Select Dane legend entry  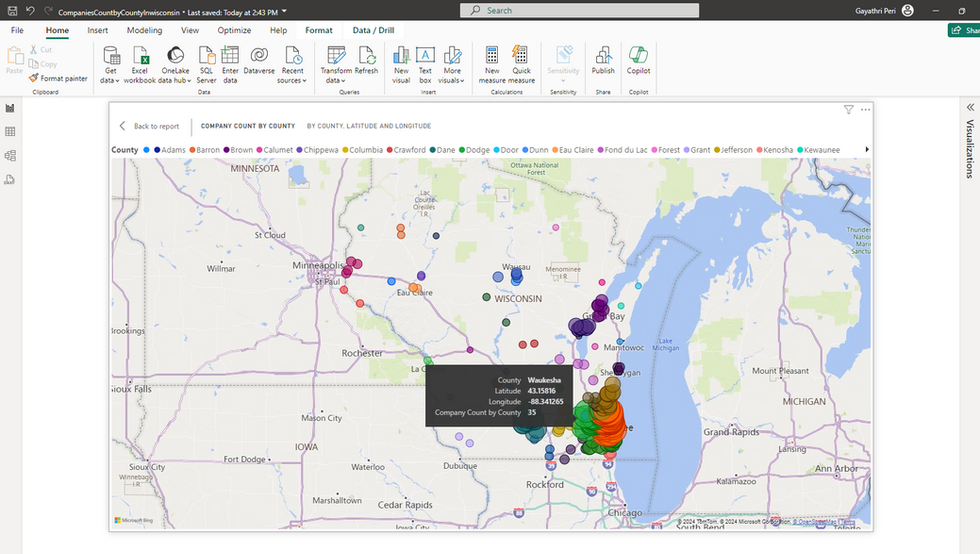point(442,150)
